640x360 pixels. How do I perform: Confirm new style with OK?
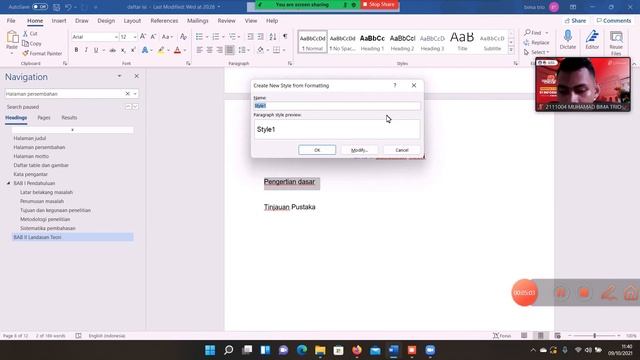point(317,150)
